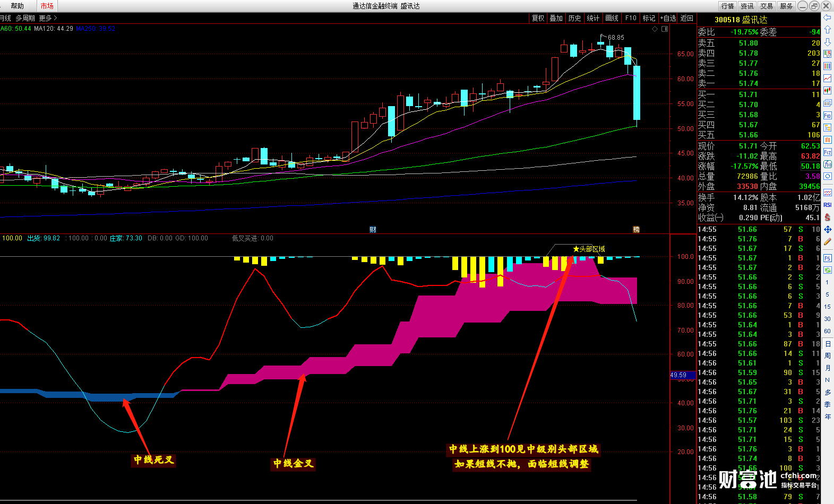Click the diamond icon at chart corner

(655, 29)
